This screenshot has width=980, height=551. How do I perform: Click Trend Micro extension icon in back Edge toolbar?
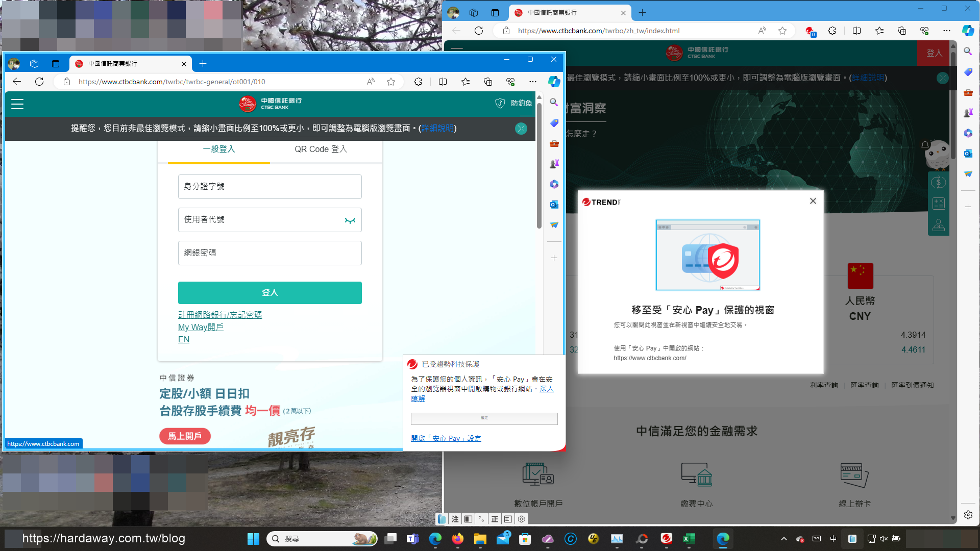[810, 31]
